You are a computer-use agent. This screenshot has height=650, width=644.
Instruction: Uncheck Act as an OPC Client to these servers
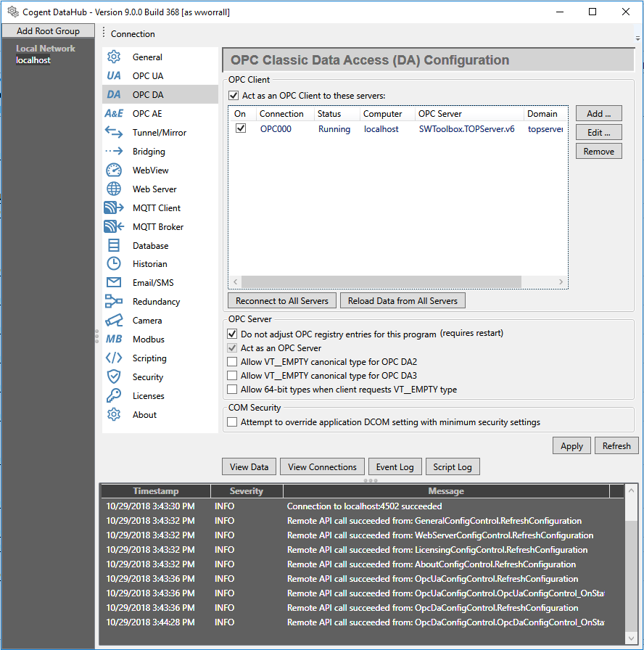click(x=234, y=95)
